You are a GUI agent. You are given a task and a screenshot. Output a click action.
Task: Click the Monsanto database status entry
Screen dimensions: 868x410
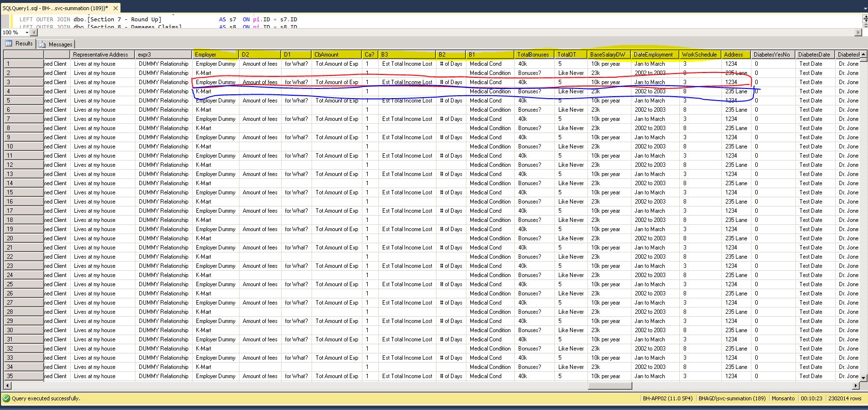pyautogui.click(x=783, y=398)
